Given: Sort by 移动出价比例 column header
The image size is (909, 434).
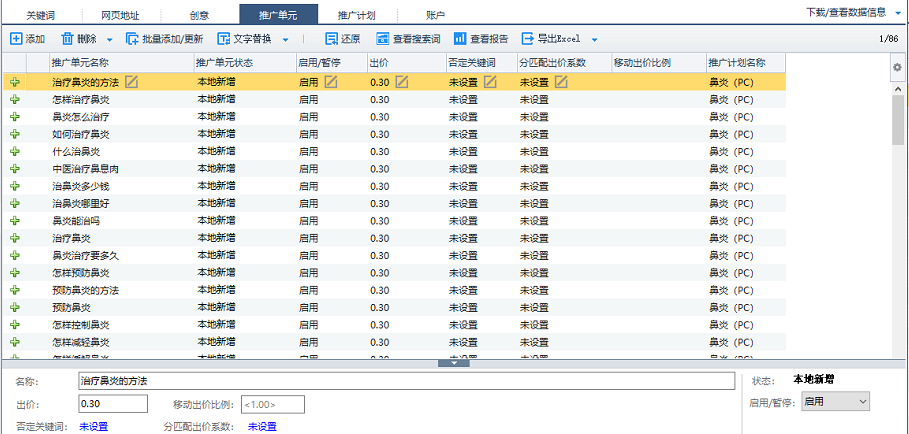Looking at the screenshot, I should (x=659, y=63).
